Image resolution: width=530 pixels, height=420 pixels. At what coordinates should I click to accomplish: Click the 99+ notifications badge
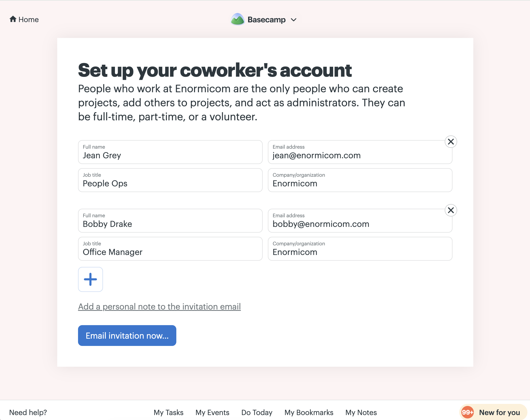click(x=467, y=412)
